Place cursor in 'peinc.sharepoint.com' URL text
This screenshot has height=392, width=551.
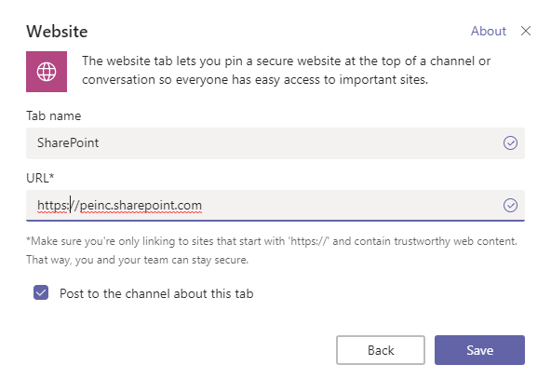[x=141, y=206]
